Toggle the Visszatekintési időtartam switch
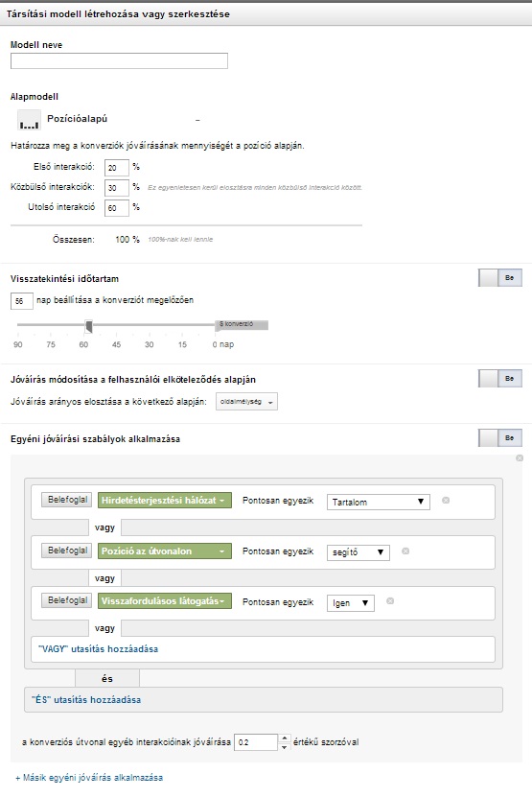This screenshot has height=797, width=532. click(500, 278)
